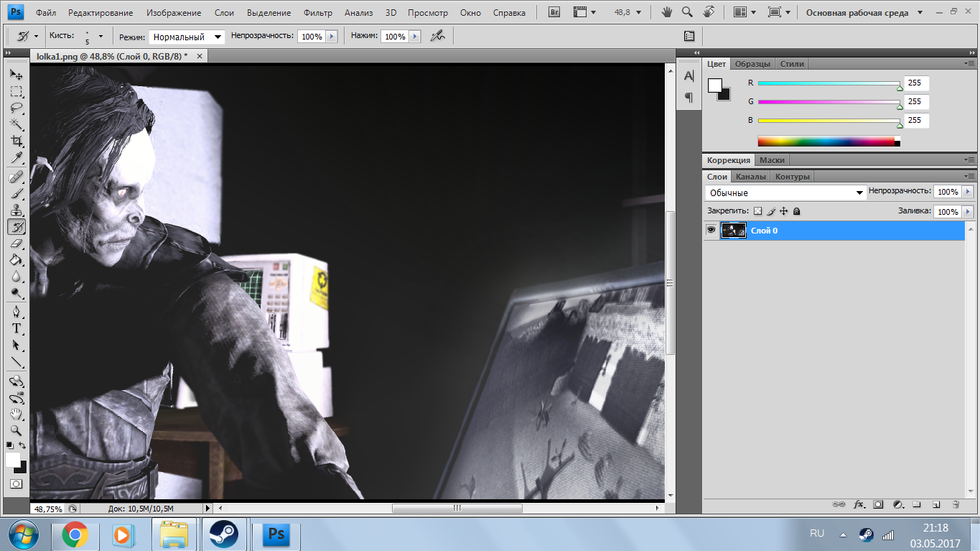Select the Move tool
Screen dimensions: 980x551
[x=16, y=75]
